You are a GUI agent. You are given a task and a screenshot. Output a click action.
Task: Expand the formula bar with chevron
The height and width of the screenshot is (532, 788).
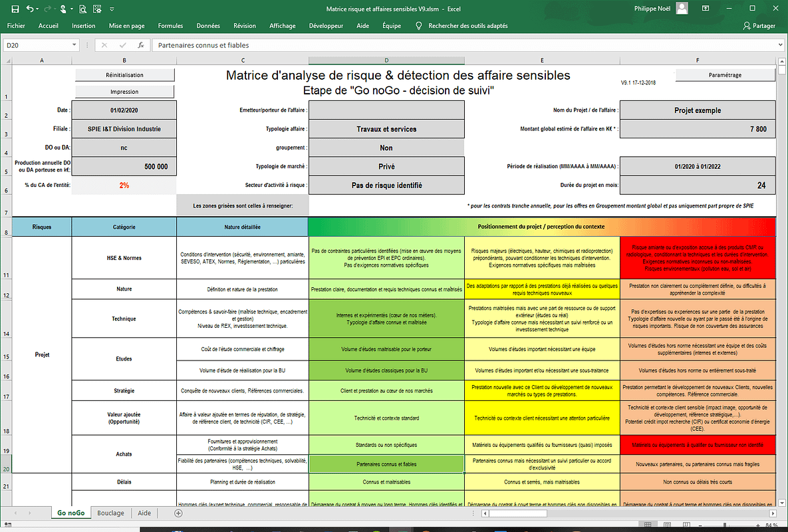781,45
